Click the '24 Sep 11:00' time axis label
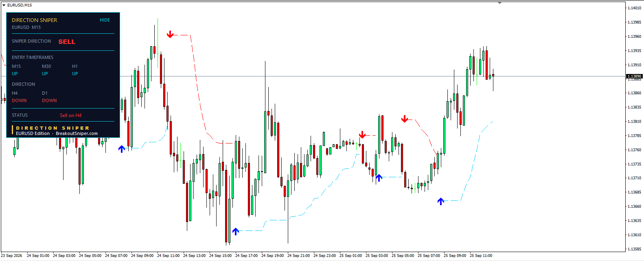The width and height of the screenshot is (644, 261). pos(168,256)
